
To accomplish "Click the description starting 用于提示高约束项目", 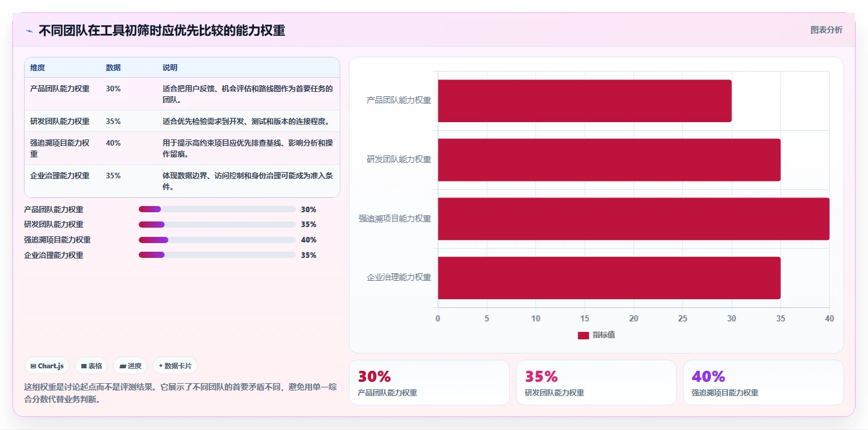I will point(248,148).
